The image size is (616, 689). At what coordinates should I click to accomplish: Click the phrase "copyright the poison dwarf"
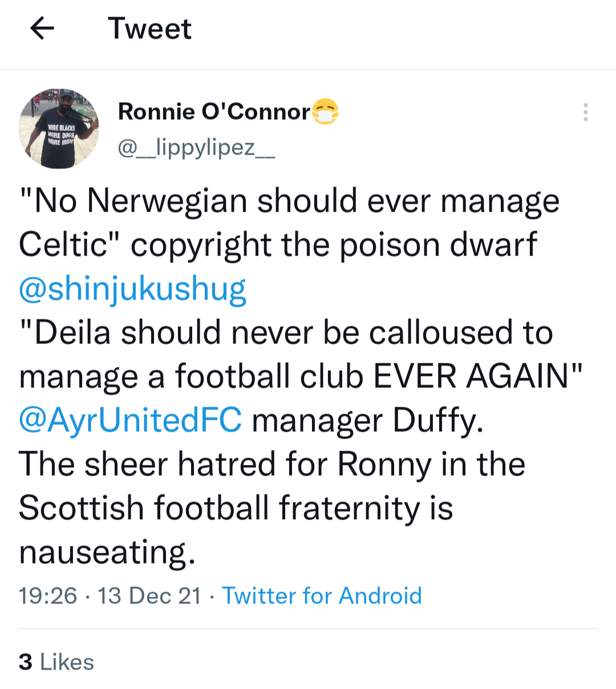click(334, 245)
